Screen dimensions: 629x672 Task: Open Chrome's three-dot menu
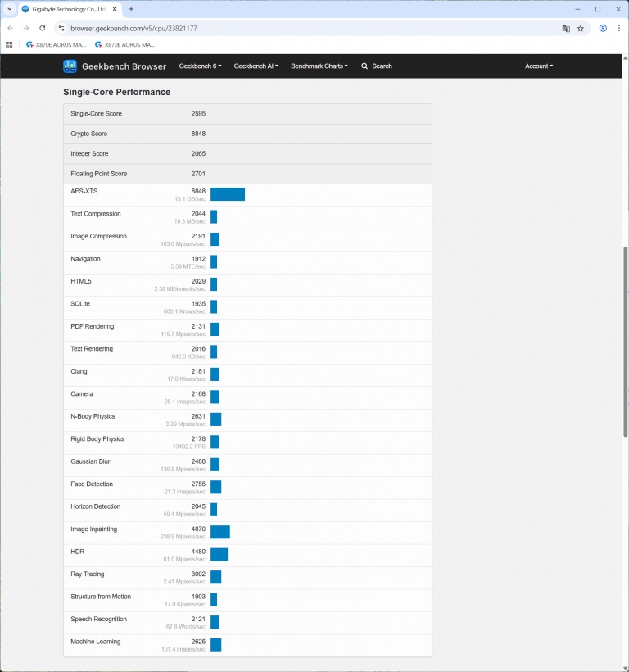[x=619, y=28]
